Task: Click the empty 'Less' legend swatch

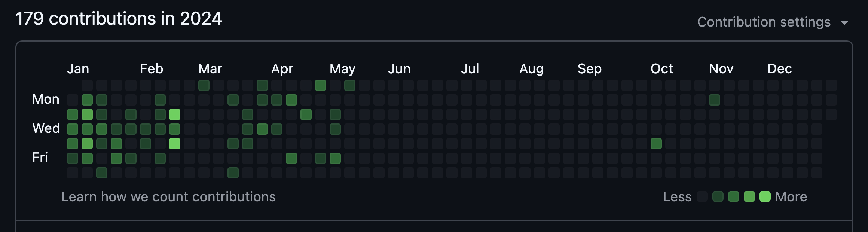Action: pyautogui.click(x=702, y=196)
